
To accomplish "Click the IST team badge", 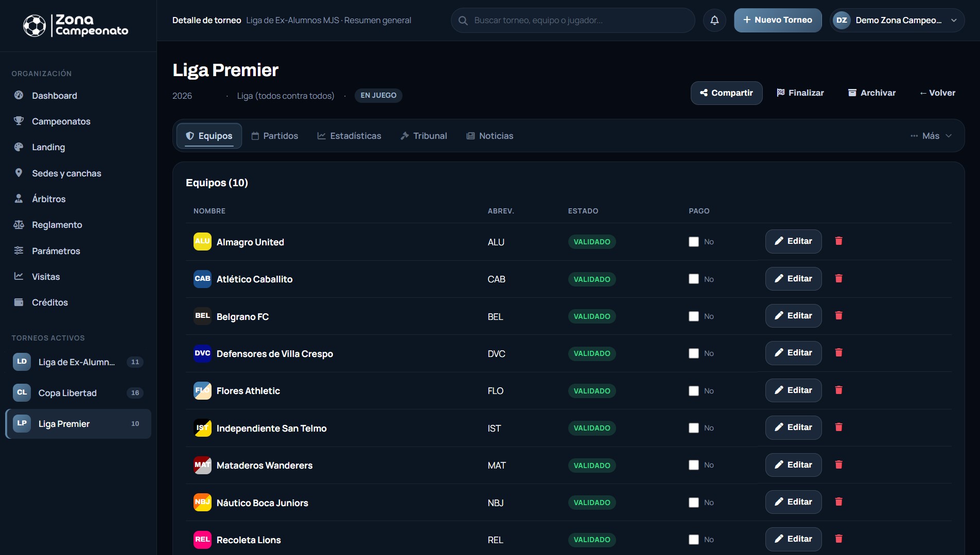I will pyautogui.click(x=202, y=428).
